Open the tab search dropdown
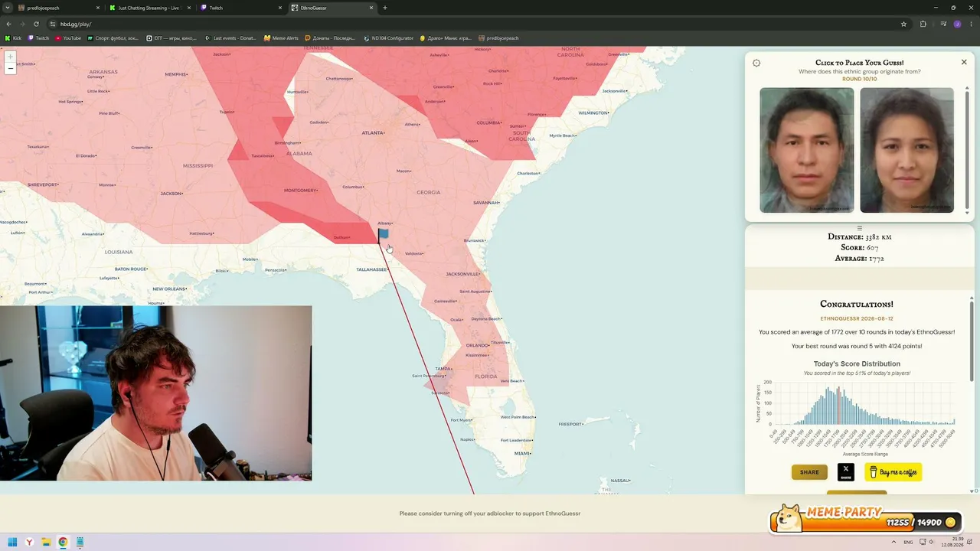The height and width of the screenshot is (551, 980). [x=7, y=8]
